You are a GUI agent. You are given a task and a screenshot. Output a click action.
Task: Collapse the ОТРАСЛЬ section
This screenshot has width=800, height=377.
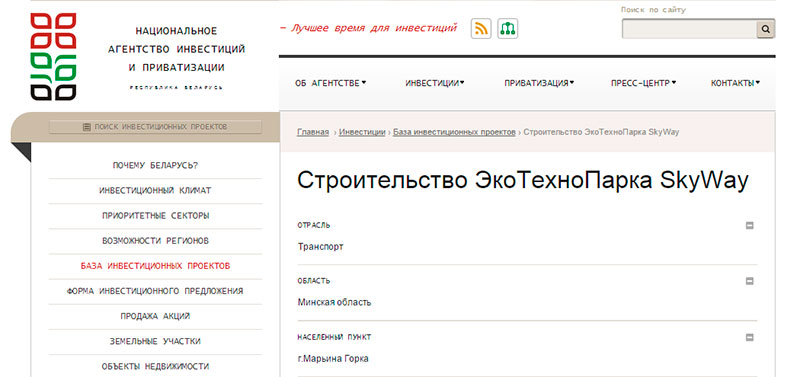point(749,225)
